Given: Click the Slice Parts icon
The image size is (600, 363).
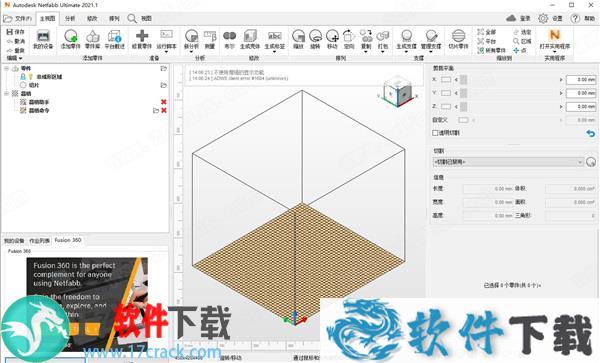Looking at the screenshot, I should point(458,36).
